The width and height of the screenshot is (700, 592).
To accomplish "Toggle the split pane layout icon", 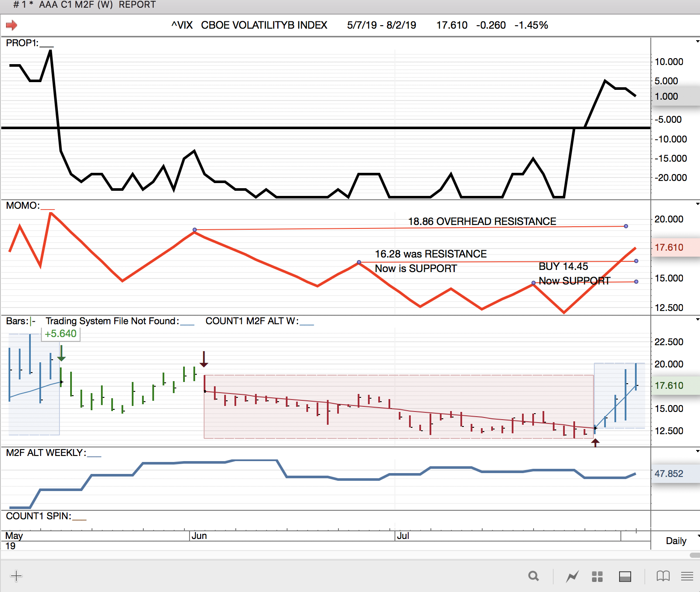I will click(625, 576).
